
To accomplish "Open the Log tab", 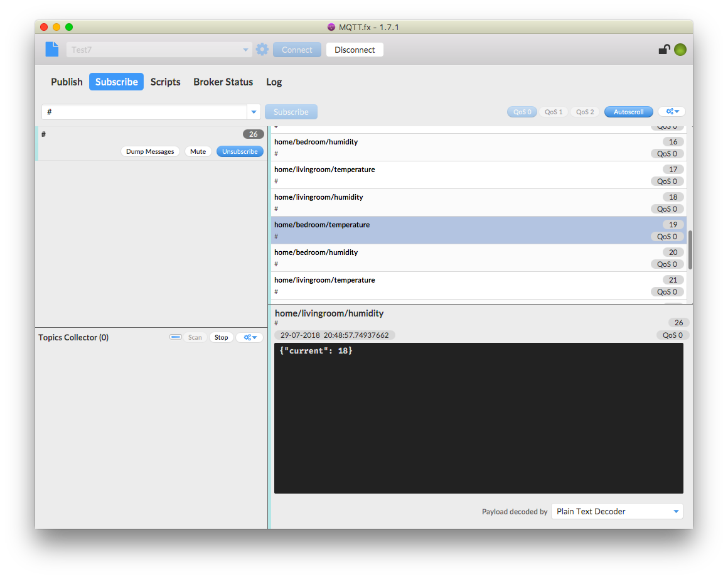I will (x=274, y=82).
